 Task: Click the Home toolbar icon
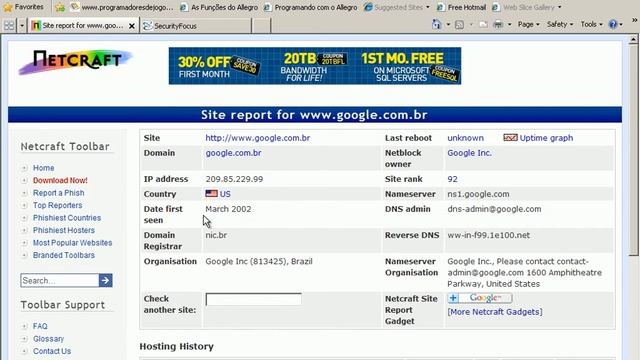click(x=436, y=24)
